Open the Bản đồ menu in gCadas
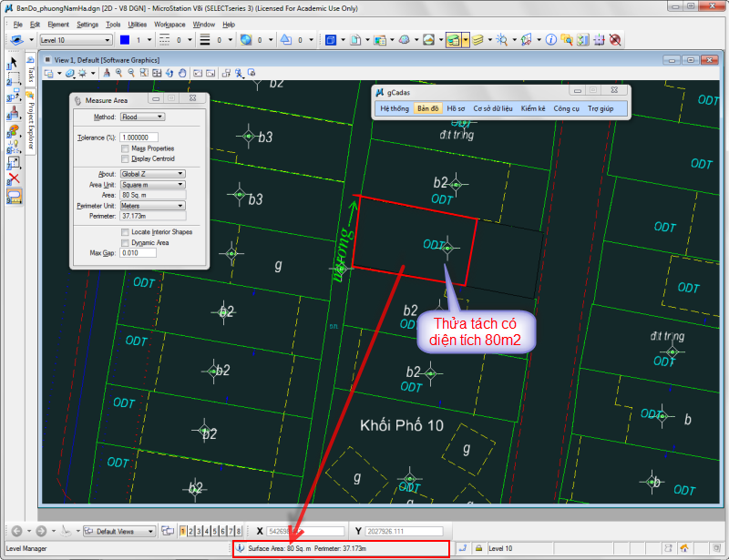The width and height of the screenshot is (729, 560). pyautogui.click(x=427, y=108)
